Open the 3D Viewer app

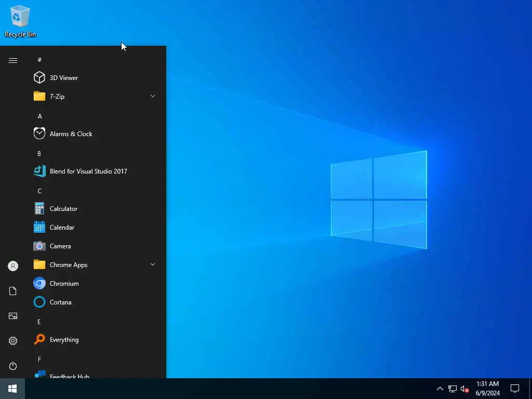click(95, 78)
